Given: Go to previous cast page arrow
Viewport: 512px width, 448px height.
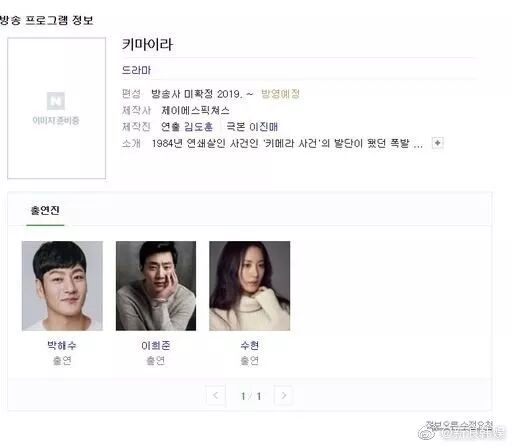Looking at the screenshot, I should pos(216,395).
